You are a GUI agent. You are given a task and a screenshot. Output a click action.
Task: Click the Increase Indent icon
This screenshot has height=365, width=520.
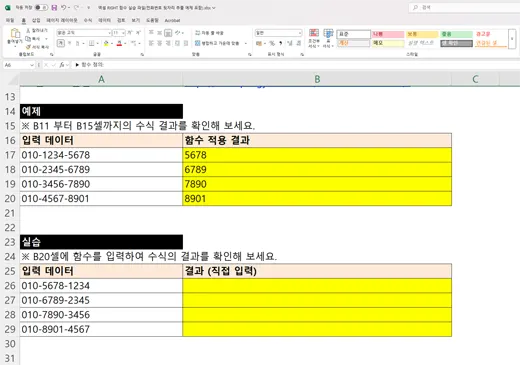(186, 43)
